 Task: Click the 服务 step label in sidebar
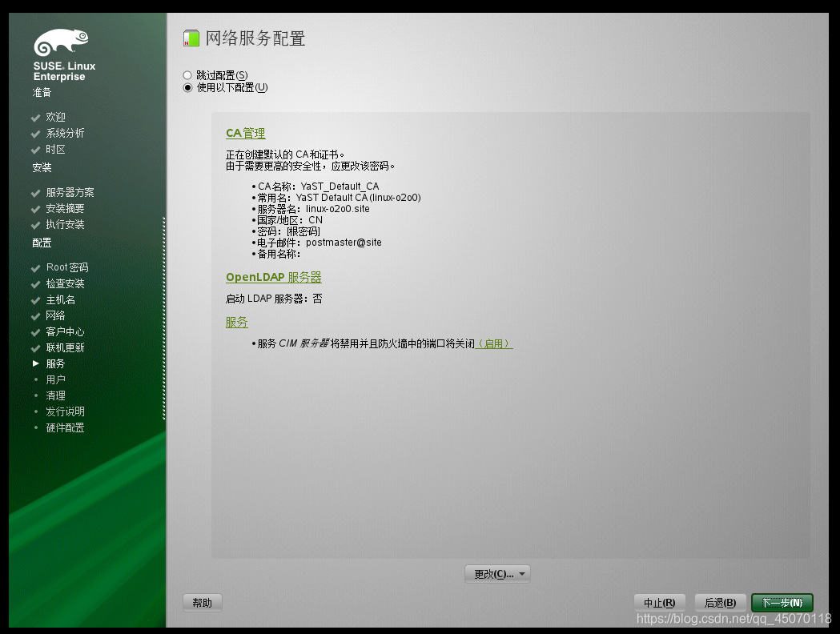(56, 364)
